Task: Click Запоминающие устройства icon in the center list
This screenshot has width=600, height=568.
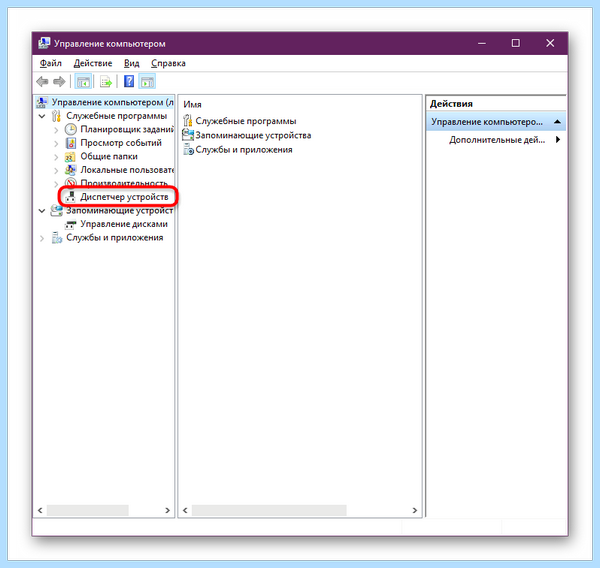Action: 188,135
